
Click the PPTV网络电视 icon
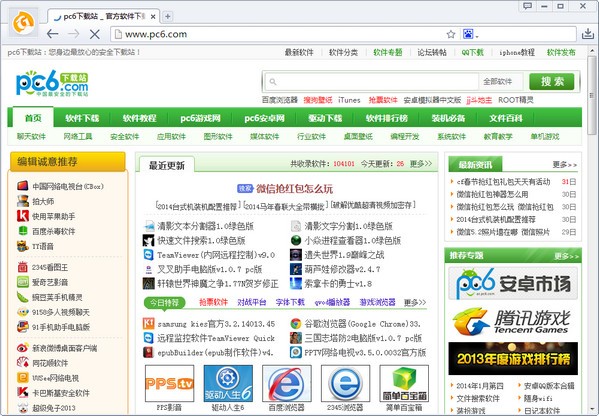coord(295,352)
